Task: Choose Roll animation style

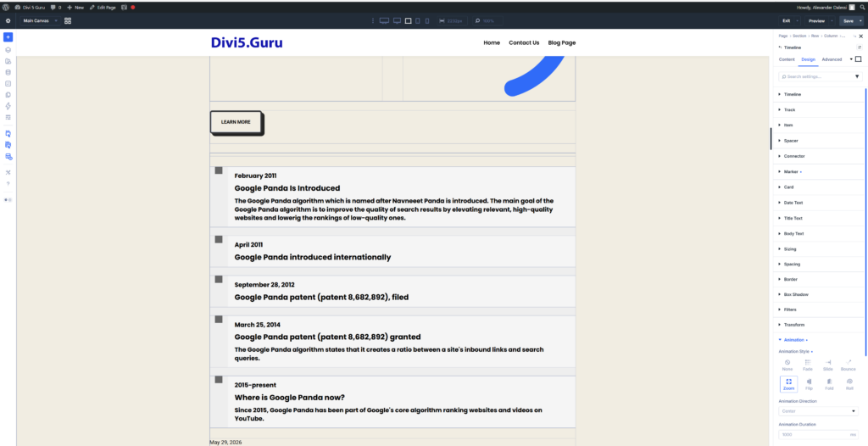Action: (849, 384)
